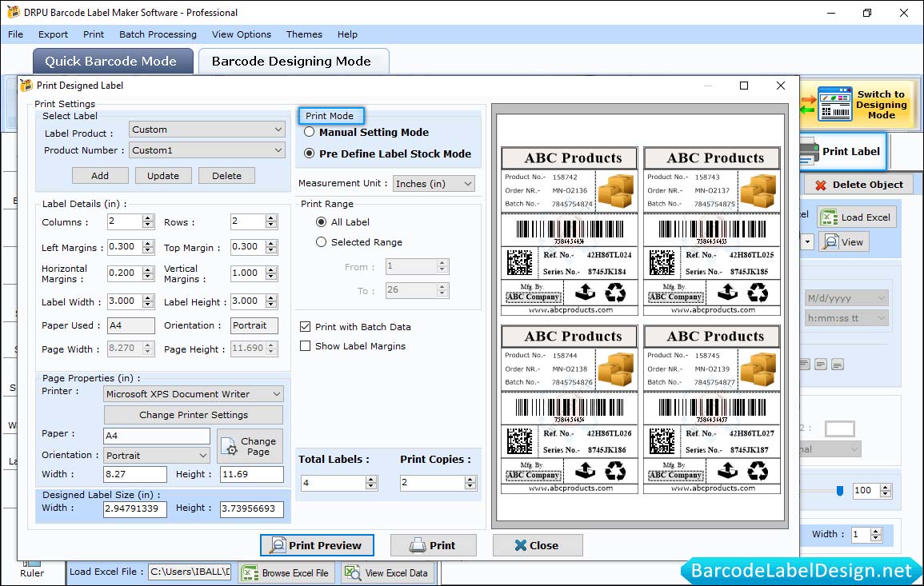This screenshot has height=586, width=924.
Task: Click the View magnifier icon
Action: click(831, 242)
